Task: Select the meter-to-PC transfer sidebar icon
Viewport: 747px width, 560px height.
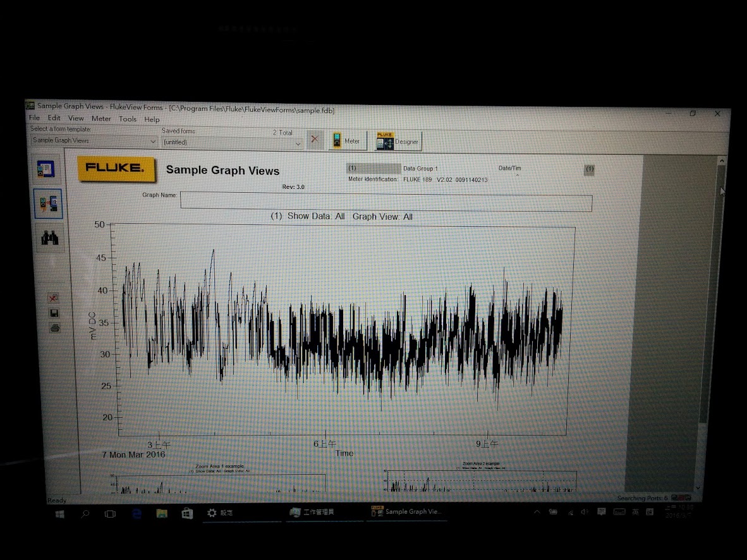Action: [48, 204]
